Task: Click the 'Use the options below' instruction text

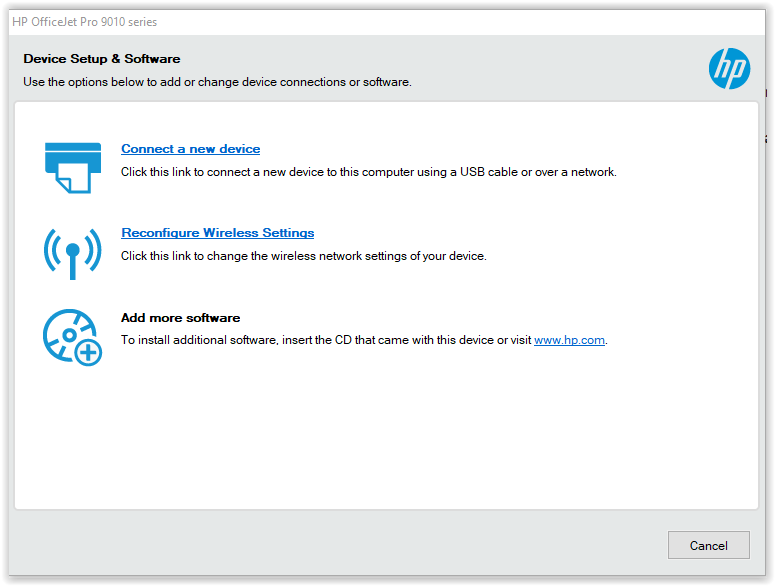Action: coord(217,82)
